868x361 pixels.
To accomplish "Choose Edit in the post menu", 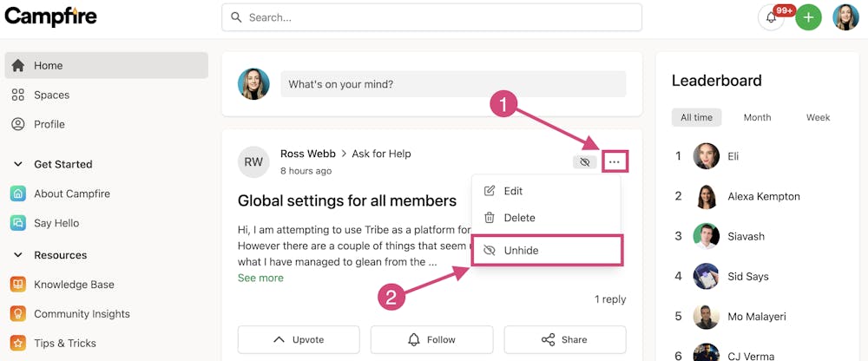I will pos(513,191).
